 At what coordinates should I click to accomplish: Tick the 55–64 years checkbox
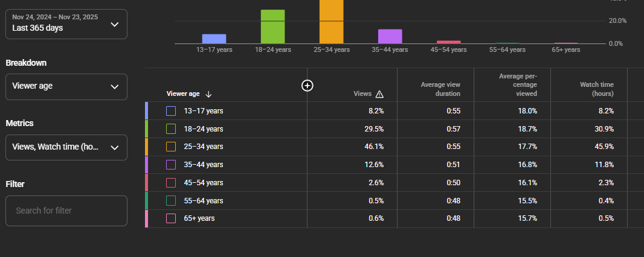[x=171, y=200]
